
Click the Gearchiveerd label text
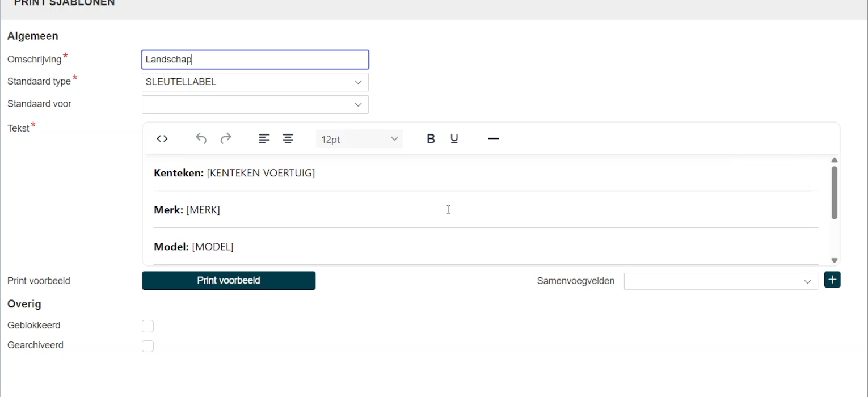point(35,345)
